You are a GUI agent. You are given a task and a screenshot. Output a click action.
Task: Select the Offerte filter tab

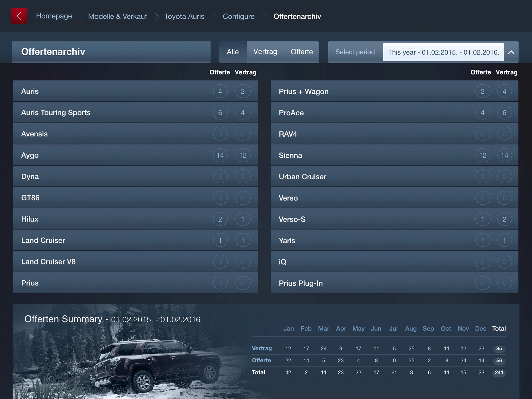point(302,52)
